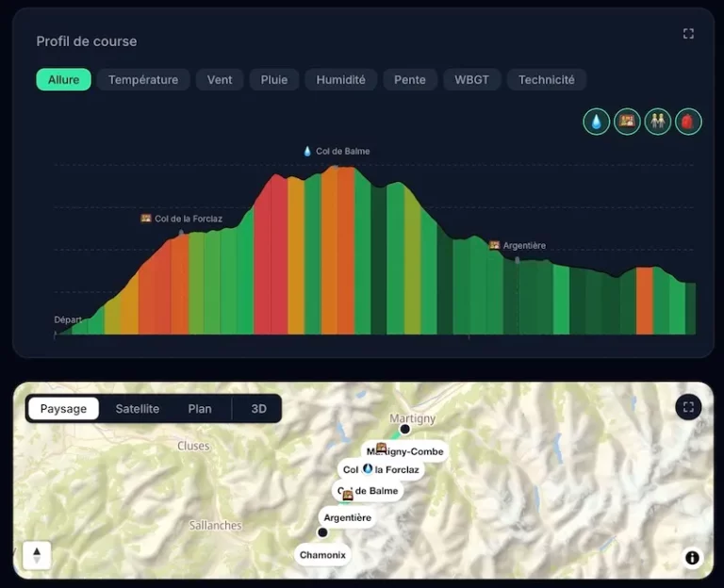Toggle the two-people assistance filter icon
This screenshot has height=588, width=724.
(657, 122)
